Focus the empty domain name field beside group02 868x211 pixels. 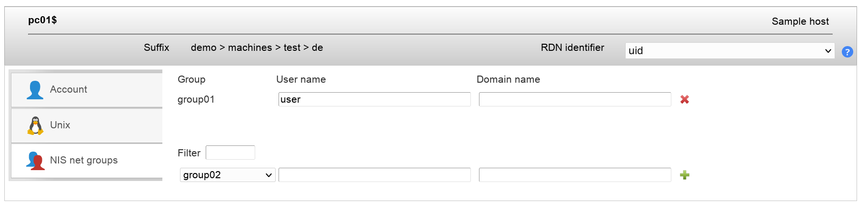575,175
